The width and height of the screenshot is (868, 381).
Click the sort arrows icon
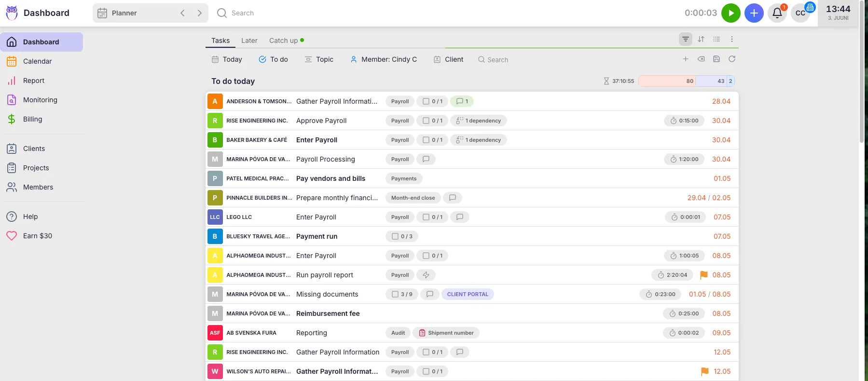tap(701, 39)
